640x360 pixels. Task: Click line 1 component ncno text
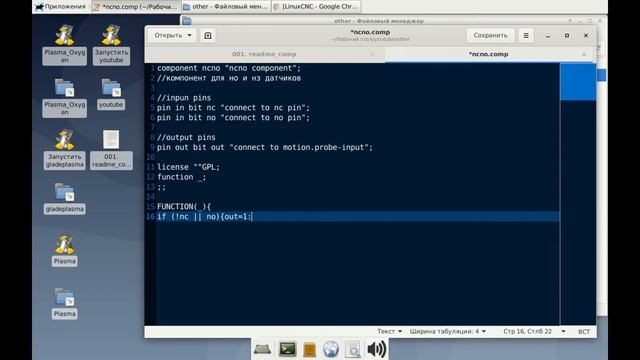coord(229,68)
